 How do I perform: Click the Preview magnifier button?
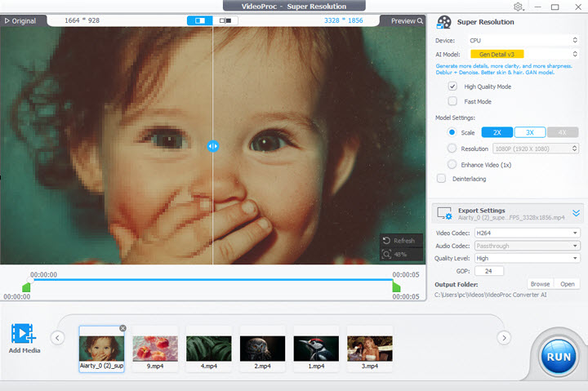point(407,21)
